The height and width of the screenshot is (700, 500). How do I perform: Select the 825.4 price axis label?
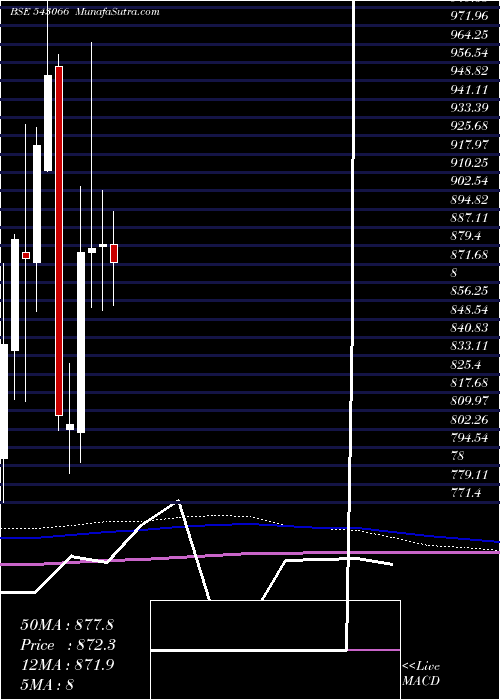[x=466, y=365]
